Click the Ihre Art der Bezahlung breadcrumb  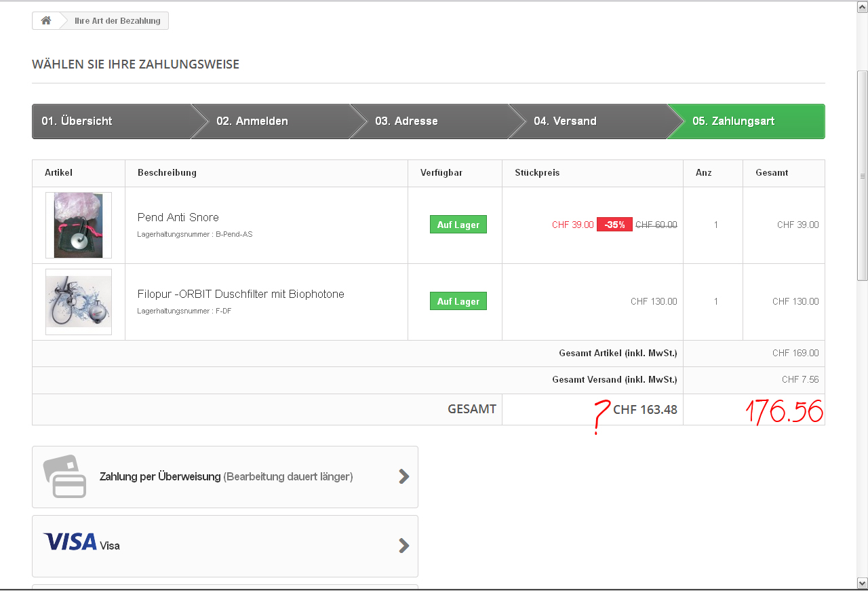coord(117,21)
